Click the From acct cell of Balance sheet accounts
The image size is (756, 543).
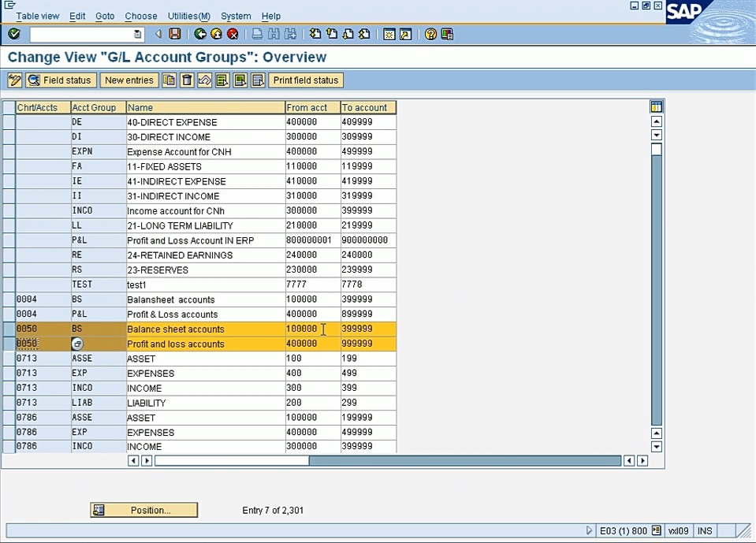312,329
